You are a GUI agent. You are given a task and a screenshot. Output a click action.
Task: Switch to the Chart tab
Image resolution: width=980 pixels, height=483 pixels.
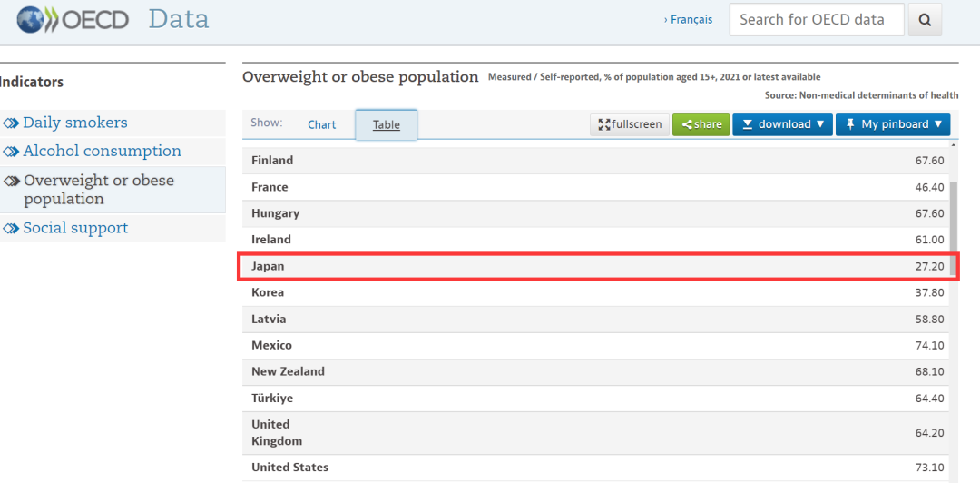321,125
